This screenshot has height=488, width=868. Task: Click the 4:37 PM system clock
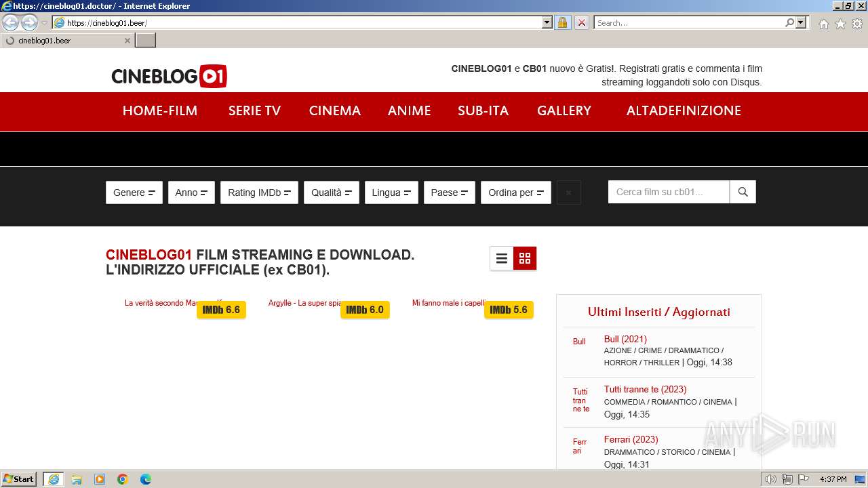833,479
